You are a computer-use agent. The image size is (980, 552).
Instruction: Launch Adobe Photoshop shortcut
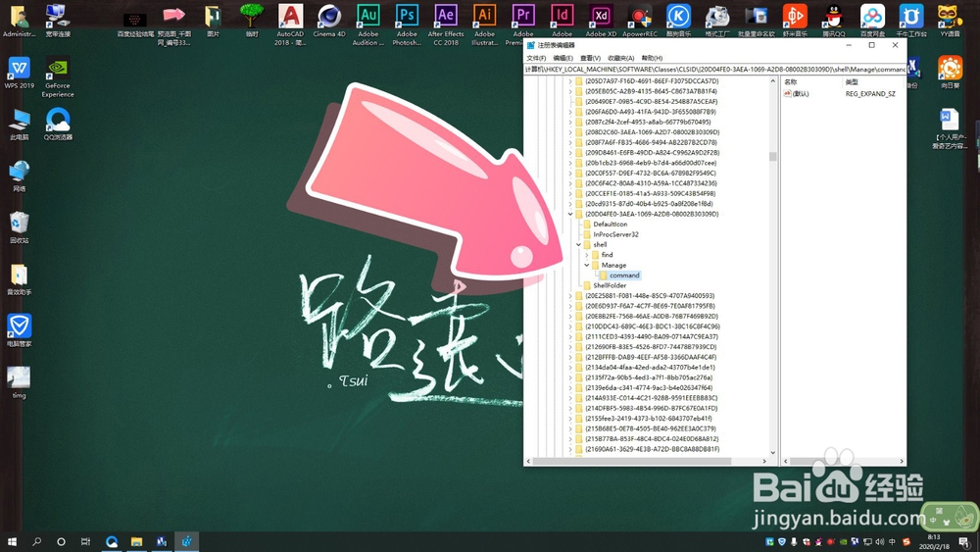click(x=407, y=25)
